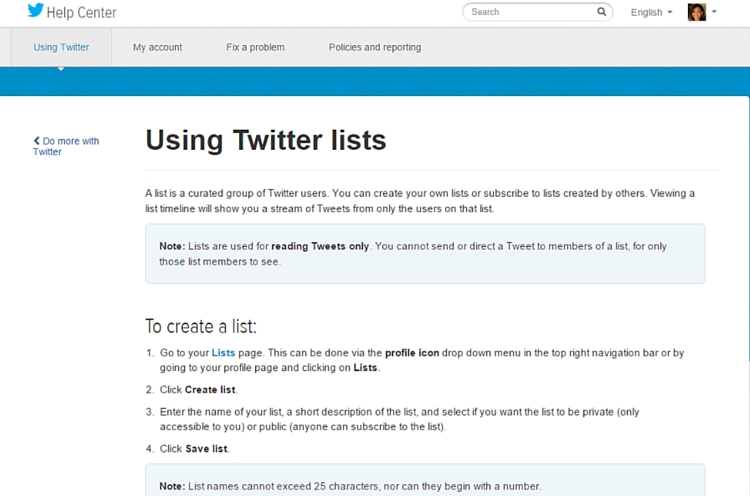Screen dimensions: 750x496
Task: Click the 'A list is a curated group' paragraph
Action: (420, 201)
